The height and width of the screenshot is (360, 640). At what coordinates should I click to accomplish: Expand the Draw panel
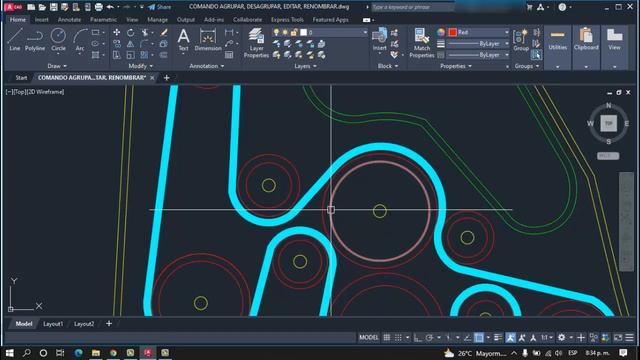57,66
